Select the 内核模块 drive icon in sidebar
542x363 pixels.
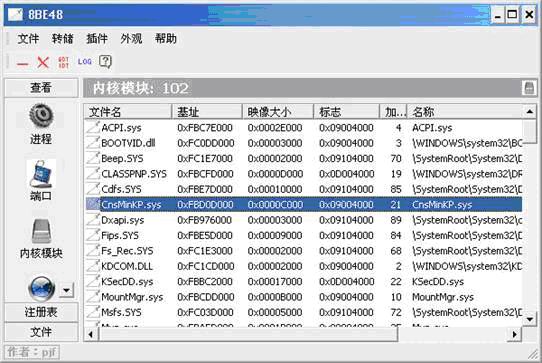(x=41, y=231)
